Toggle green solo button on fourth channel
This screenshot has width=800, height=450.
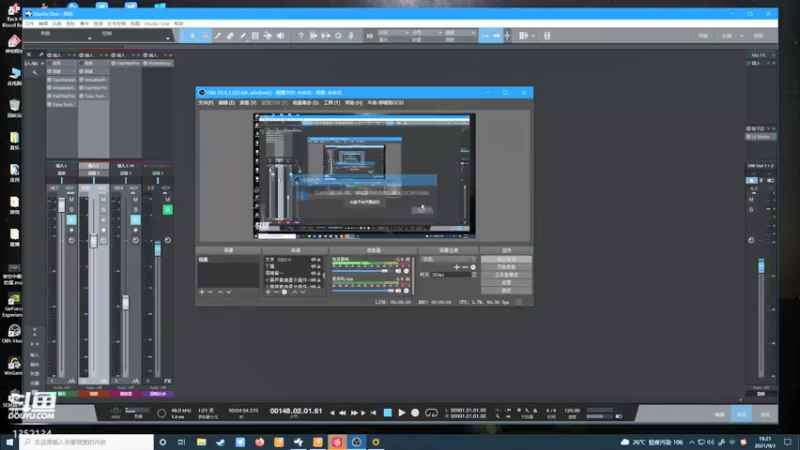[x=167, y=210]
